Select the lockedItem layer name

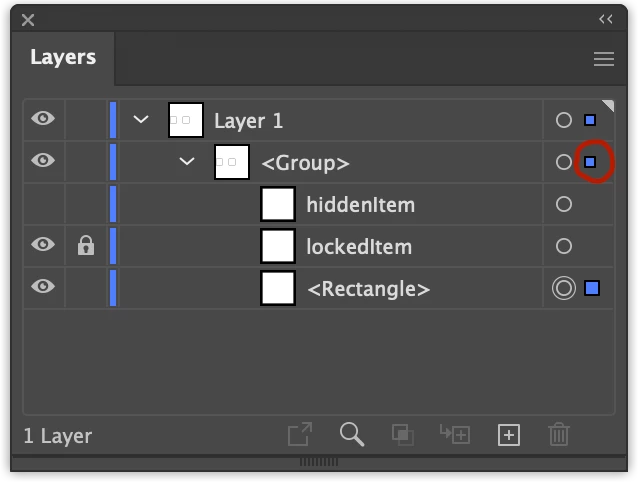(x=359, y=247)
